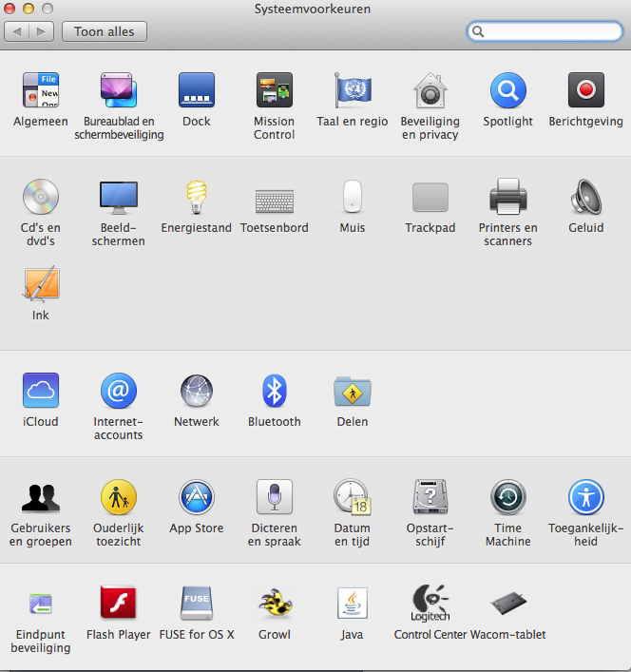Open Eindpunt beveiliging pane
The width and height of the screenshot is (631, 672).
coord(41,604)
